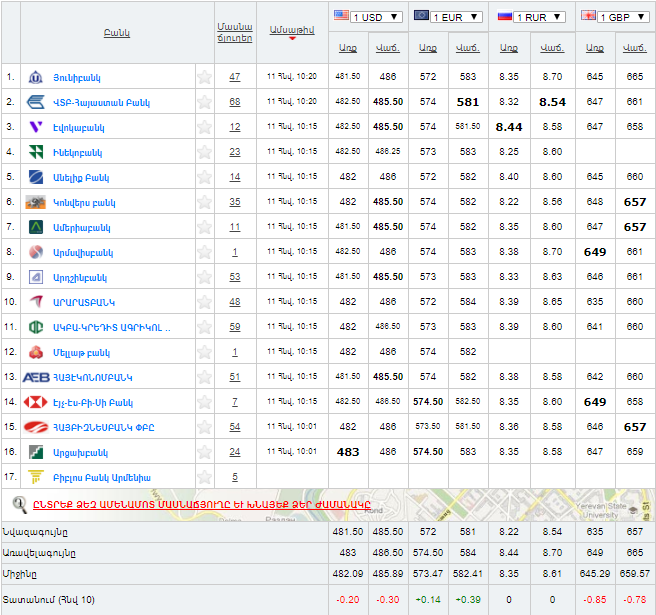Screen dimensions: 656x615
Task: Click the Armbusinessbank red oval logo
Action: point(36,427)
